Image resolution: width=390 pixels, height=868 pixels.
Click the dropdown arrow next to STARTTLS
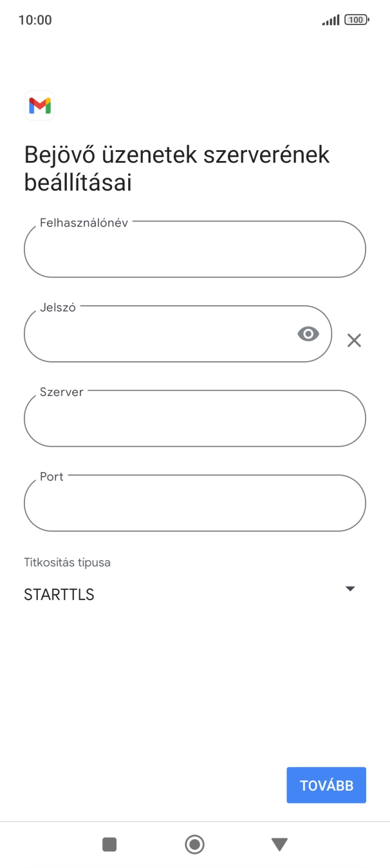pyautogui.click(x=349, y=588)
